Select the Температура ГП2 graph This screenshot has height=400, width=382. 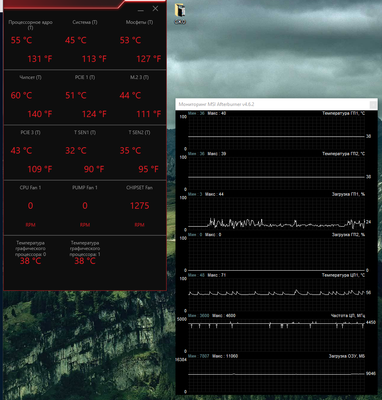pyautogui.click(x=277, y=172)
